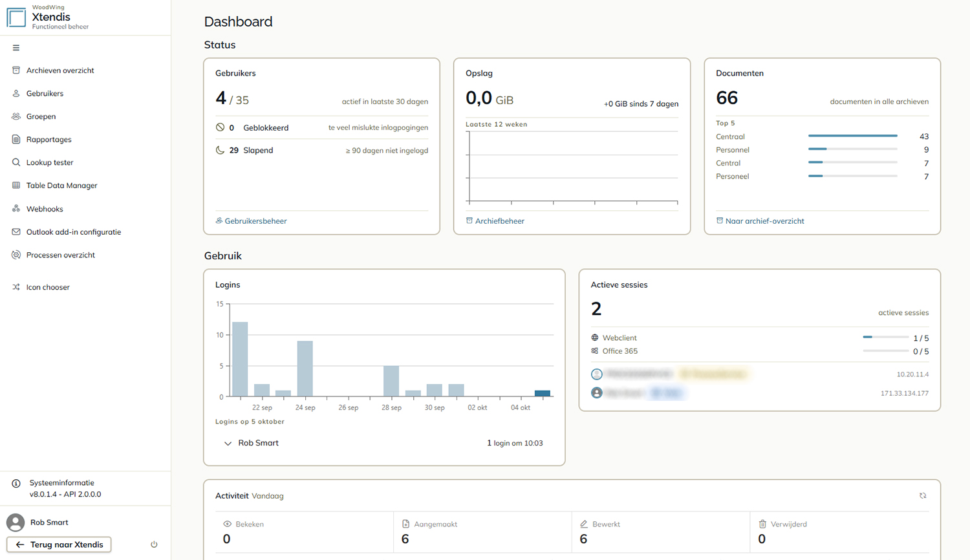Click the Personeel archive row
970x560 pixels.
point(822,176)
